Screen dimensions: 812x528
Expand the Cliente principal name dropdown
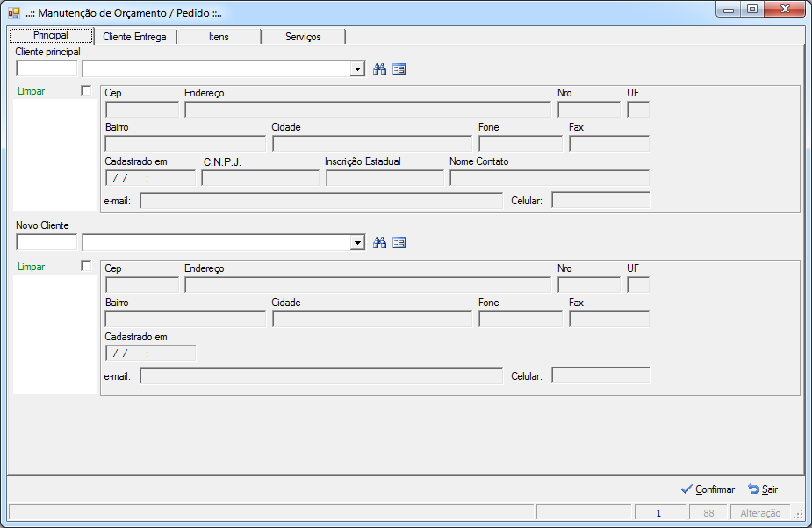coord(357,68)
